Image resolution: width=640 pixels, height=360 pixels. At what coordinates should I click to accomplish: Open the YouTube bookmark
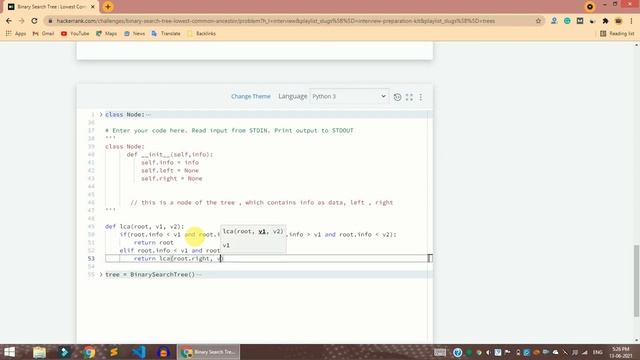pos(75,33)
